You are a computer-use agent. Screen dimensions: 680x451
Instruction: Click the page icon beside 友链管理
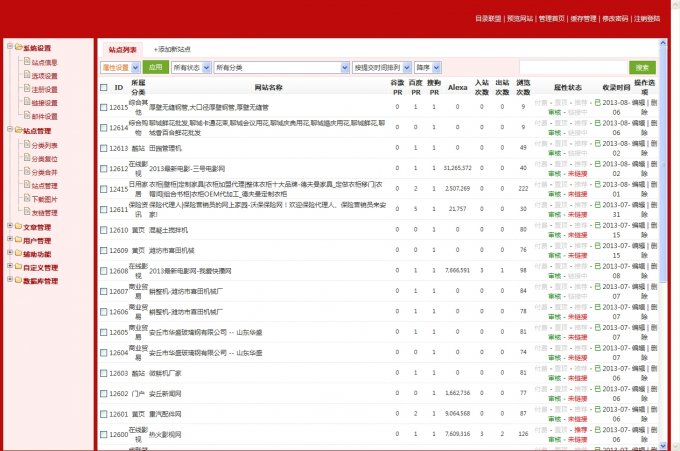(x=27, y=212)
